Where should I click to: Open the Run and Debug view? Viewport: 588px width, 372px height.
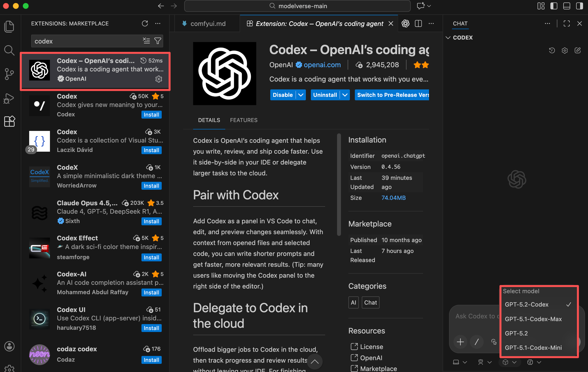[x=9, y=98]
